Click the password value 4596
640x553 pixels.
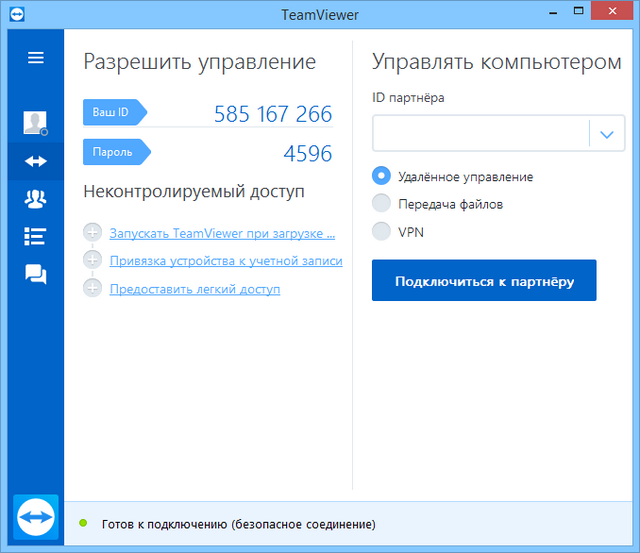point(307,153)
